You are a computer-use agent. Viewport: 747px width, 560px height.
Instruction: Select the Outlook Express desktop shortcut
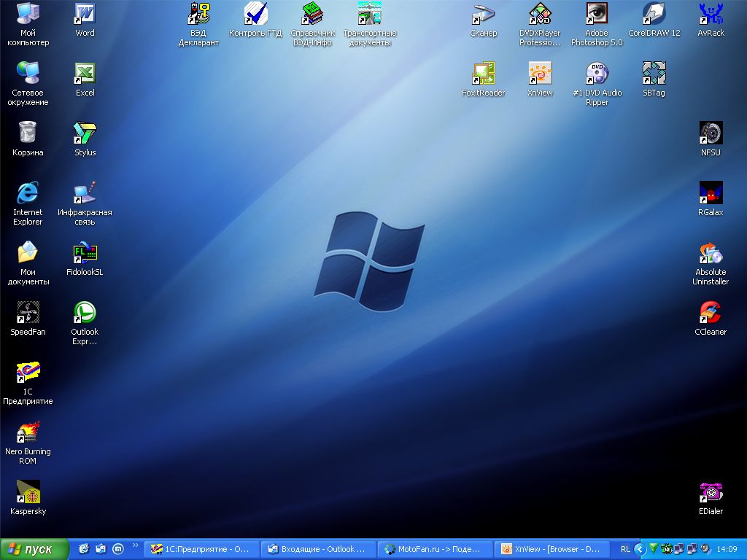85,323
